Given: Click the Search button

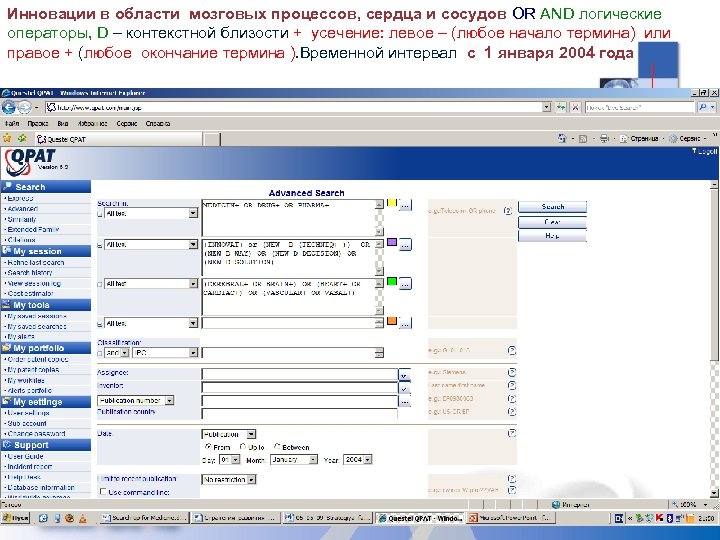Looking at the screenshot, I should 552,207.
